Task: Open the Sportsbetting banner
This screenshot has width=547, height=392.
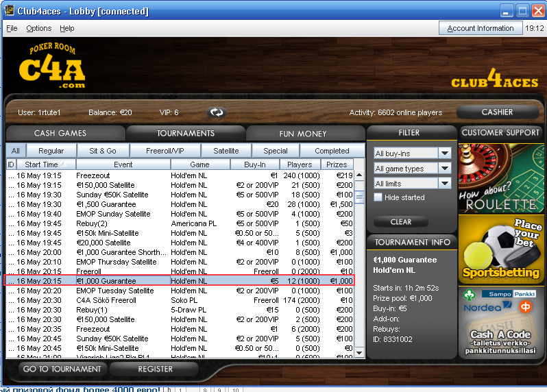Action: coord(501,249)
